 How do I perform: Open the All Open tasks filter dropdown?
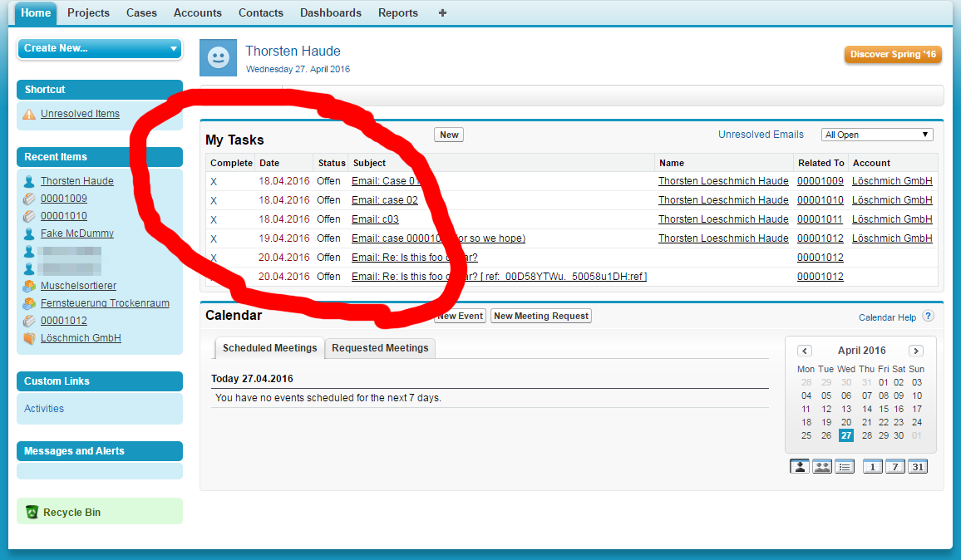pyautogui.click(x=876, y=135)
